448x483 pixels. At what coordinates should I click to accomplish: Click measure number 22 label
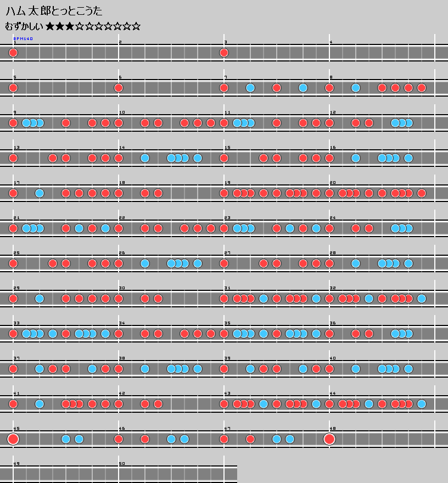pos(122,217)
